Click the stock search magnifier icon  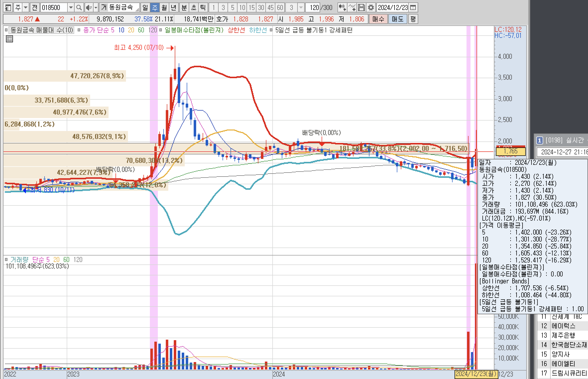79,8
